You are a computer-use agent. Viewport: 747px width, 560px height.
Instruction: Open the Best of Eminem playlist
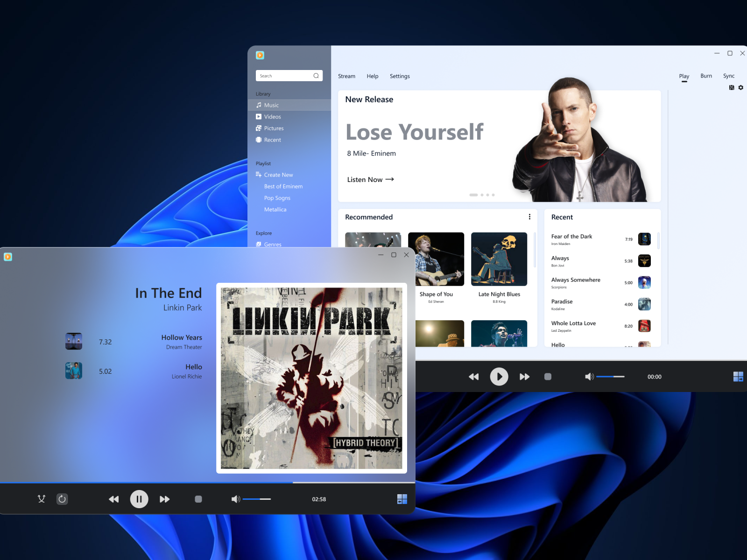click(x=283, y=187)
